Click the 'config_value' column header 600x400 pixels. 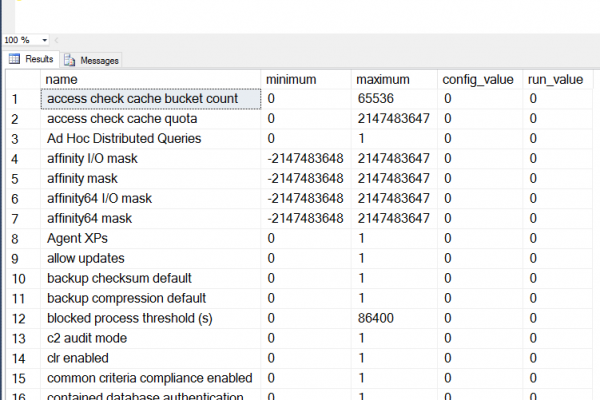pyautogui.click(x=480, y=80)
